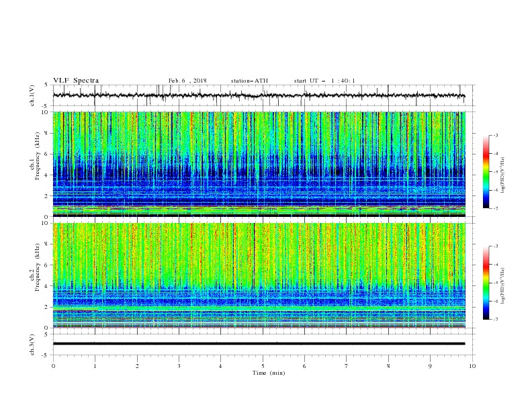Click time axis tick label '2'
Viewport: 532px width, 411px height.
[137, 366]
